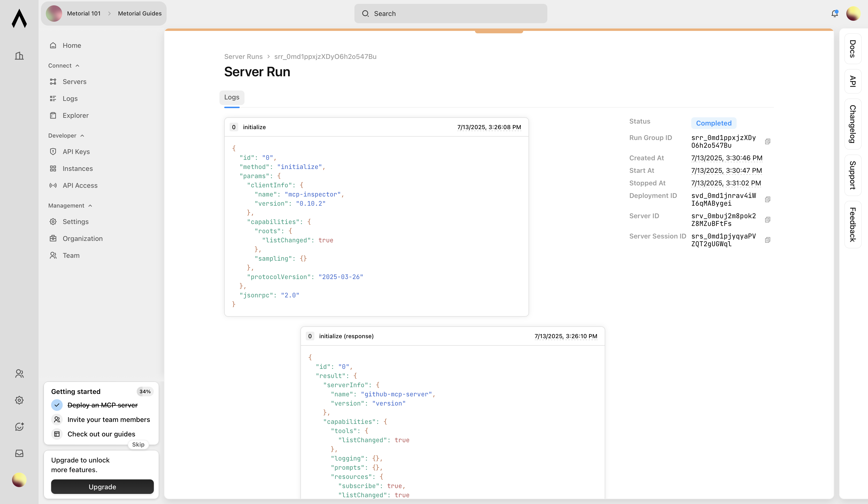Skip the Getting started checklist
The image size is (868, 504).
pyautogui.click(x=138, y=444)
